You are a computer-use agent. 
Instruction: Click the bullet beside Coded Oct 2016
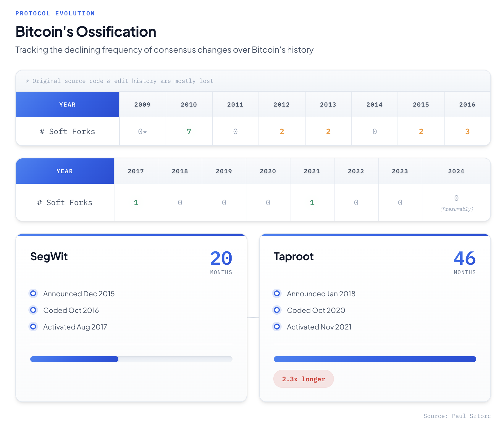pos(33,310)
